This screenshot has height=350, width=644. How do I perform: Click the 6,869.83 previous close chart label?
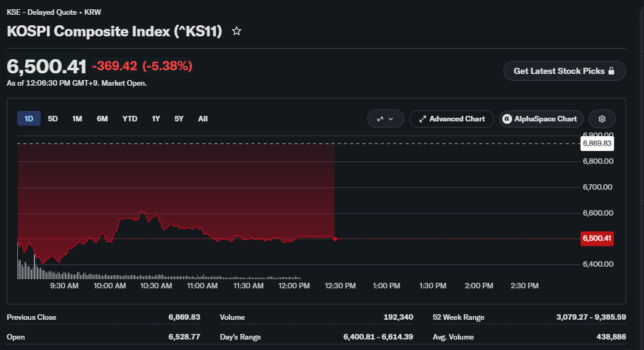coord(597,144)
